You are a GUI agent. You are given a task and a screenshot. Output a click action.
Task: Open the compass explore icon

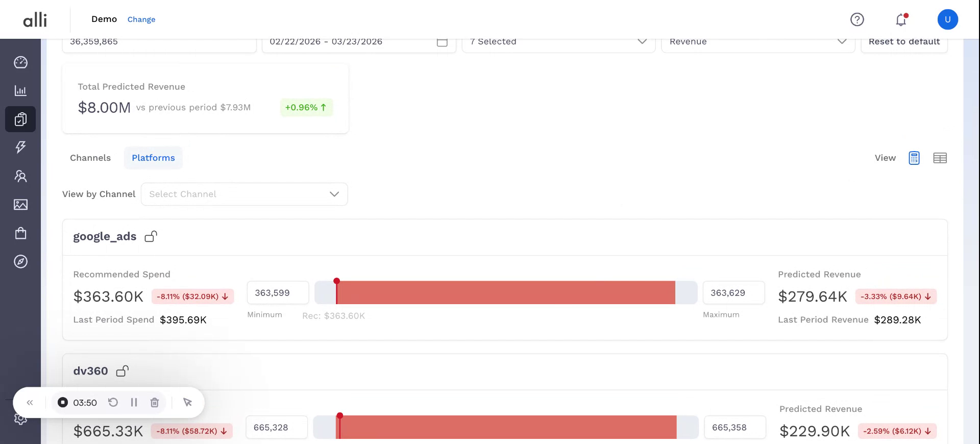[20, 262]
